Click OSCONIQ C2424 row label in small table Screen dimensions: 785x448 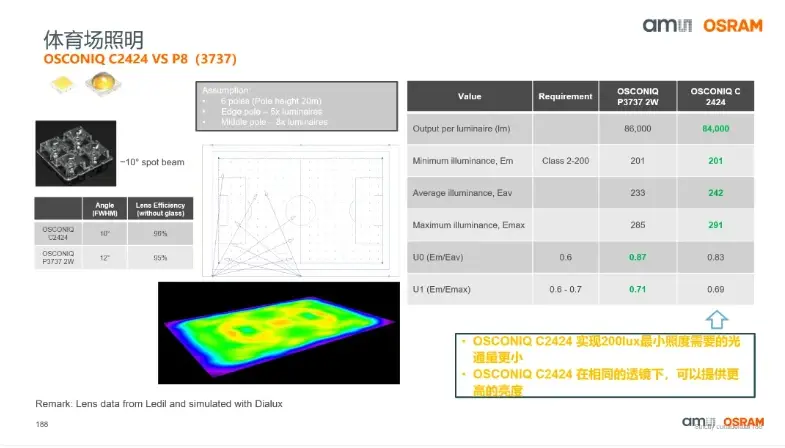pos(58,233)
